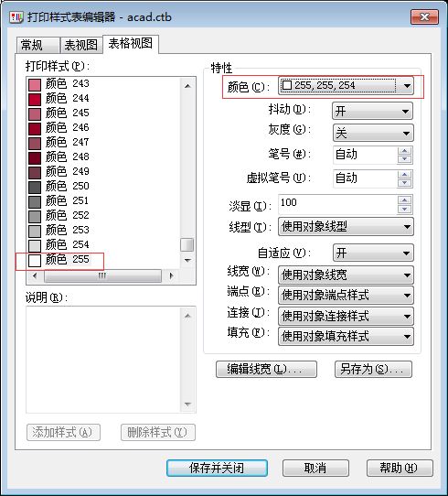
Task: Click 保存并关闭 to save and close
Action: 217,468
